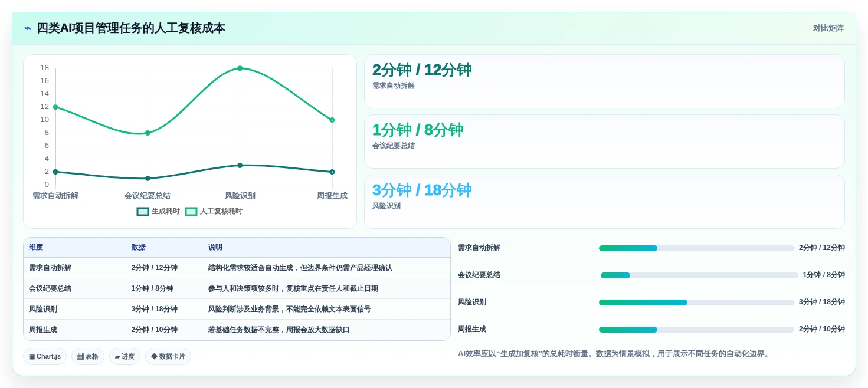Click the 风险识别 x-axis label on chart

coord(240,196)
